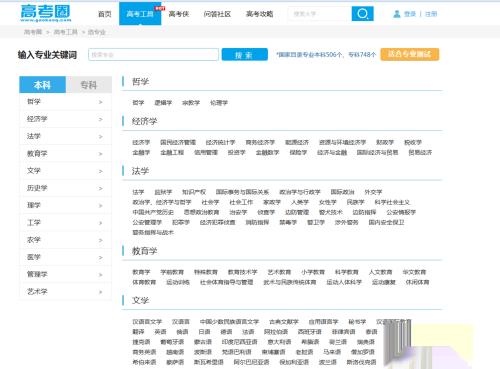
Task: Open the 经济统计学 major
Action: click(220, 142)
